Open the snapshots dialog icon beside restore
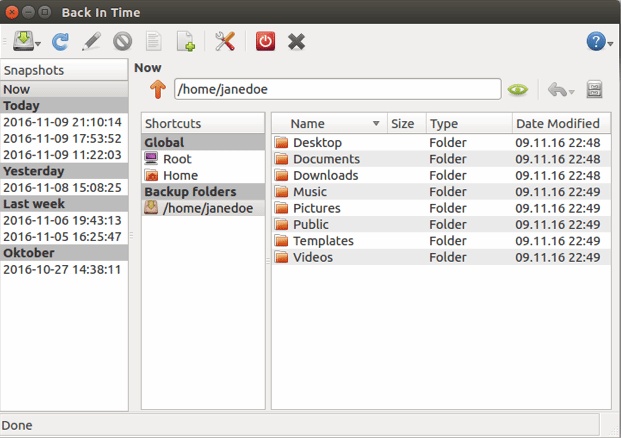621x438 pixels. click(594, 90)
